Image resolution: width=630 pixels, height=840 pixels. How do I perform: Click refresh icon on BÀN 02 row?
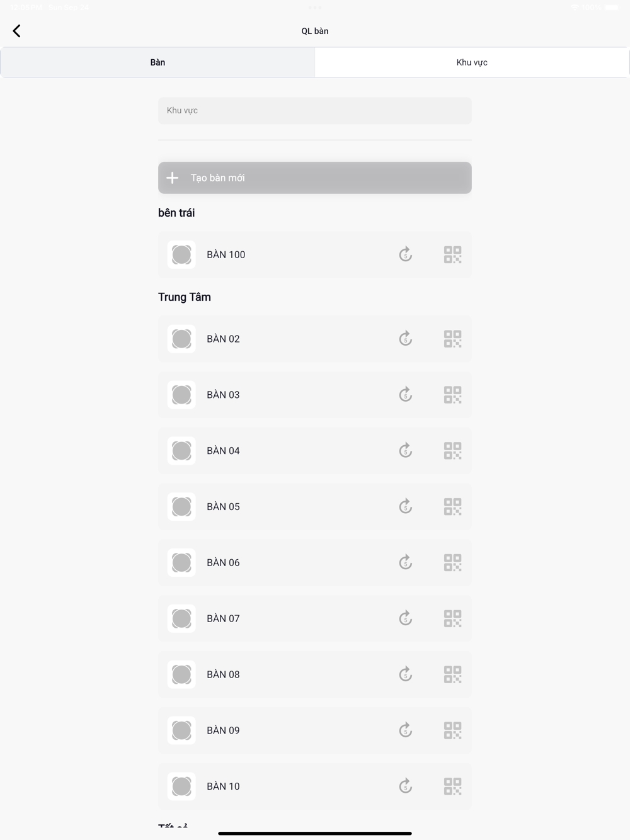[405, 339]
